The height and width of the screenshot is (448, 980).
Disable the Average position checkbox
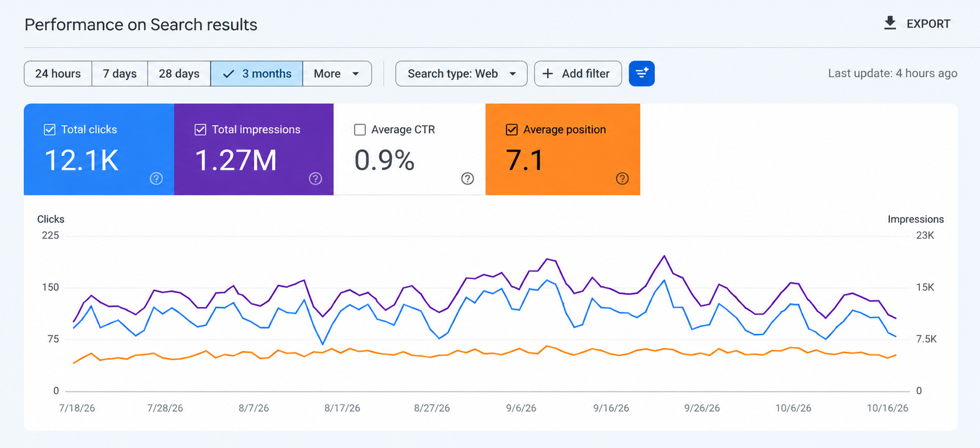[512, 129]
